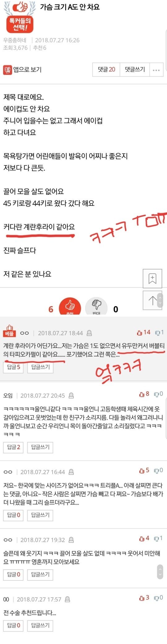Tap the red thumbs-up 추천 button

[x=70, y=307]
